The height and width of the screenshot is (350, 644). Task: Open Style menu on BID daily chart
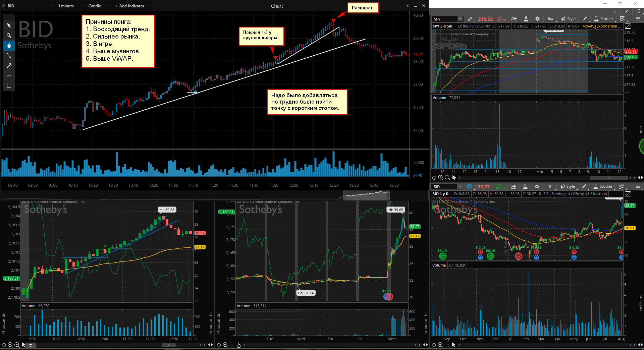568,187
